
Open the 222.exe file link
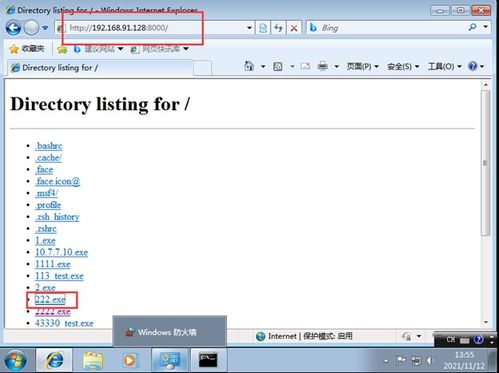pos(50,299)
